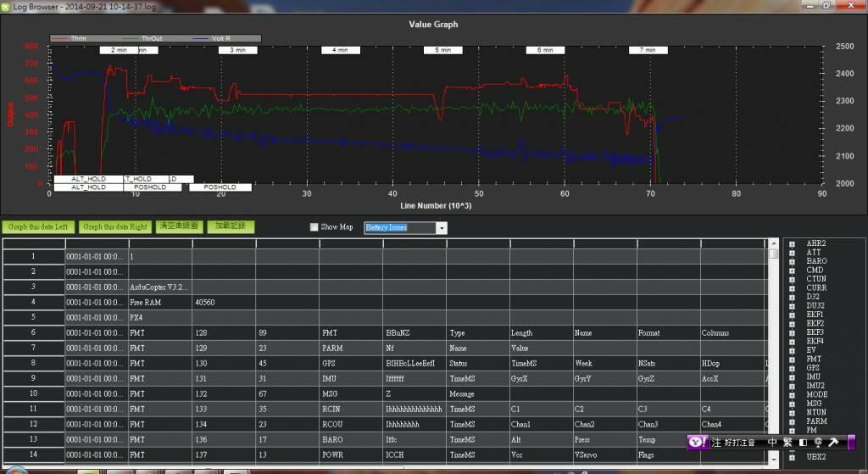The height and width of the screenshot is (474, 868).
Task: Expand the BARO tree node
Action: pos(792,261)
